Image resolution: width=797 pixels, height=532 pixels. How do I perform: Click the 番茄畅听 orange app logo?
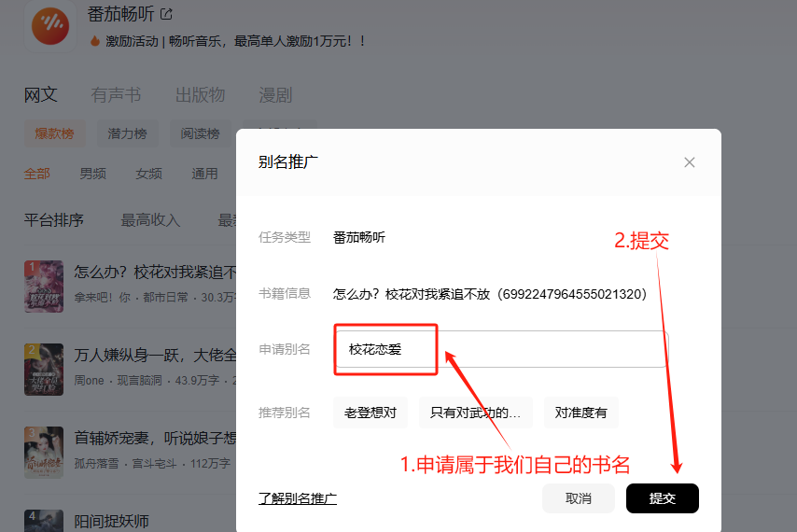coord(50,26)
